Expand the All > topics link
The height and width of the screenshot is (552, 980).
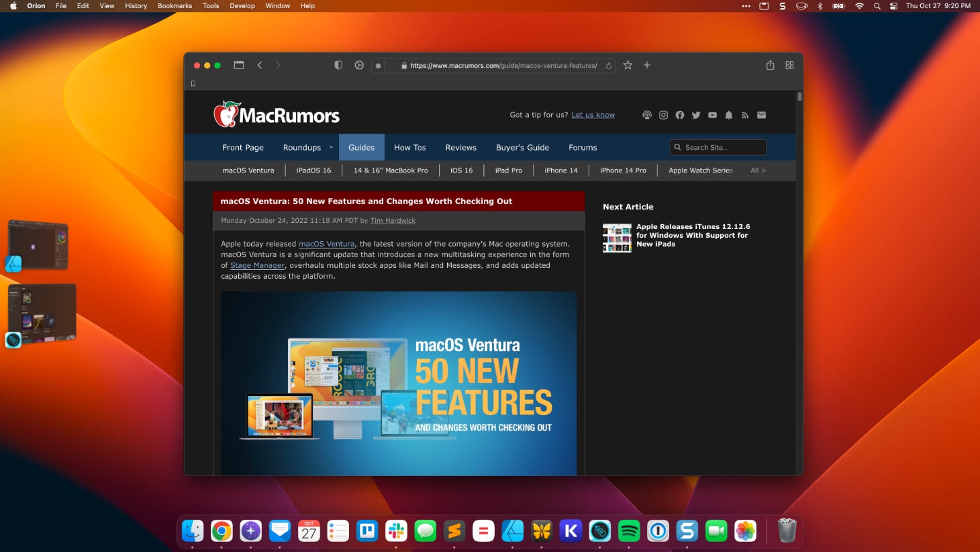tap(758, 171)
